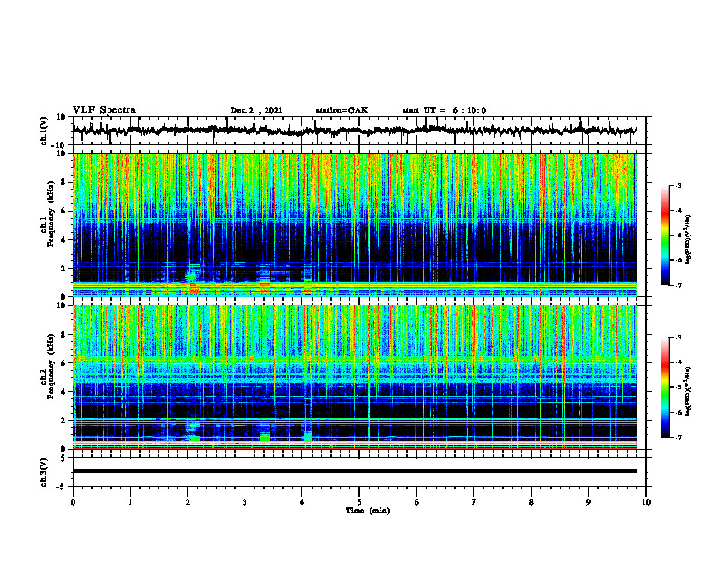This screenshot has height=563, width=728.
Task: Click the "5" tick on ch.3(V) axis
Action: point(64,458)
